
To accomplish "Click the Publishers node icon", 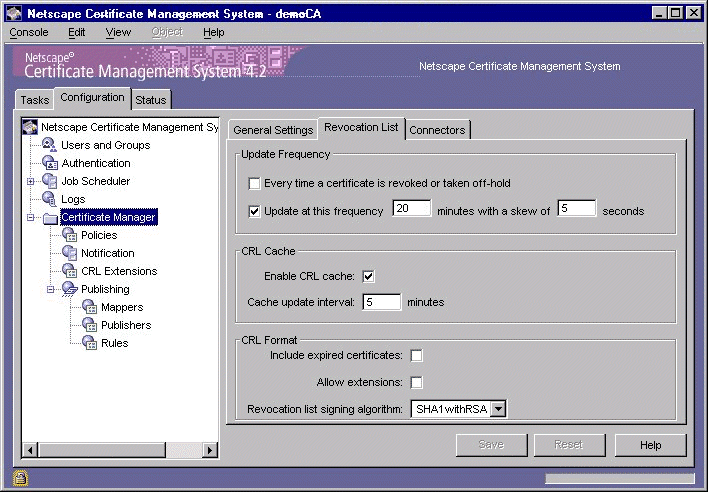I will point(89,325).
